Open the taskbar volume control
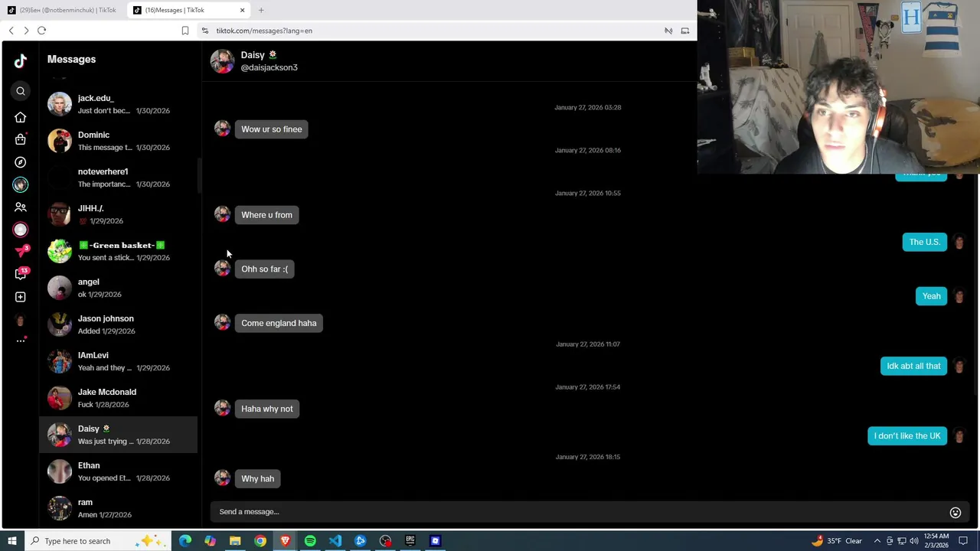The image size is (980, 551). point(914,541)
